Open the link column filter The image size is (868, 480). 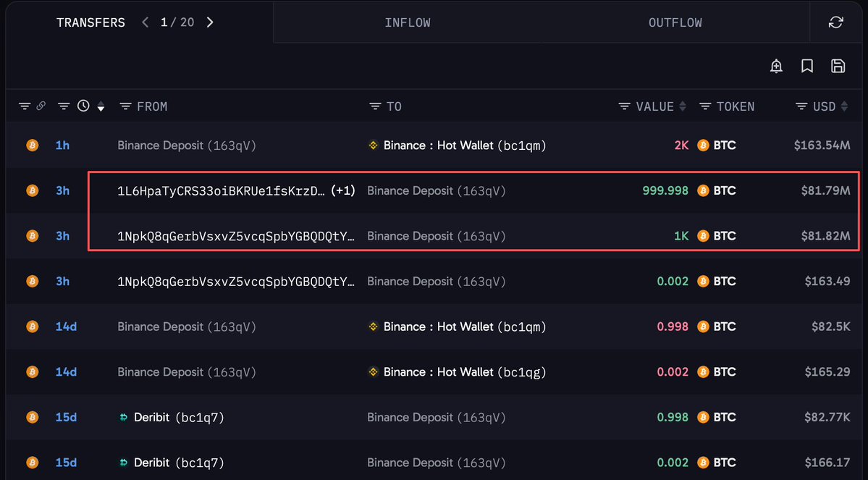(25, 106)
